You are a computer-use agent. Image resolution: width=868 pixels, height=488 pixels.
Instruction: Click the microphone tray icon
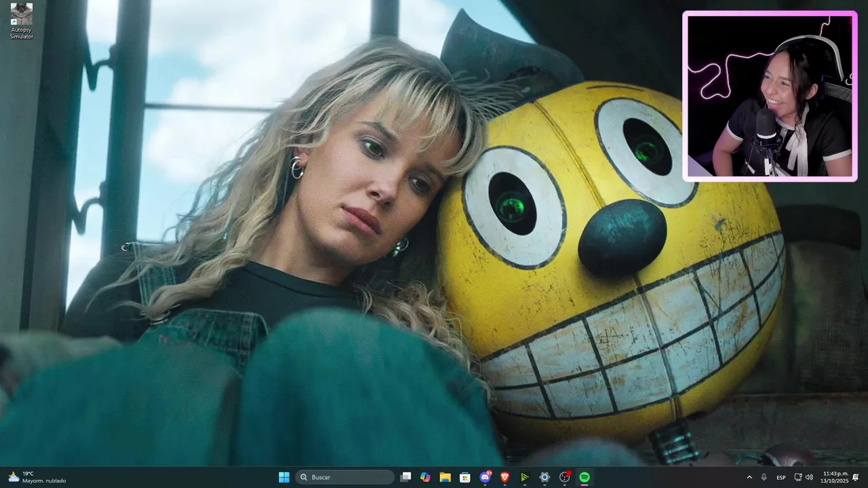tap(764, 477)
